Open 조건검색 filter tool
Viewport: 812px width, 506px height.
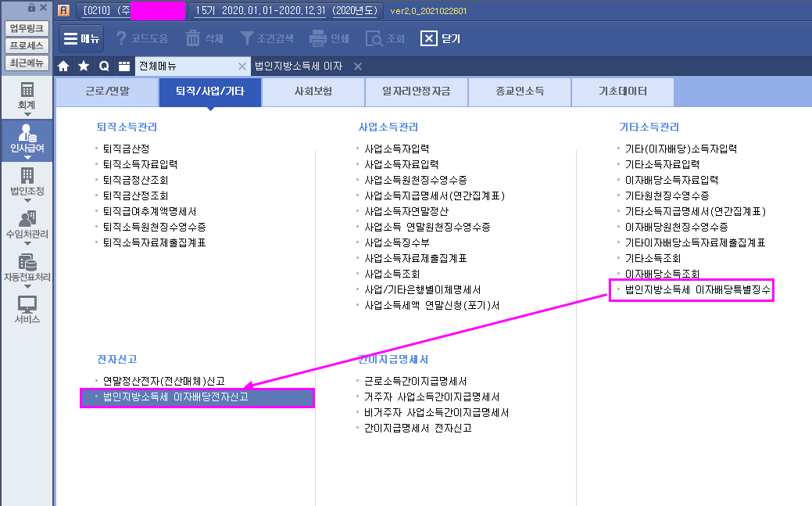pyautogui.click(x=267, y=38)
